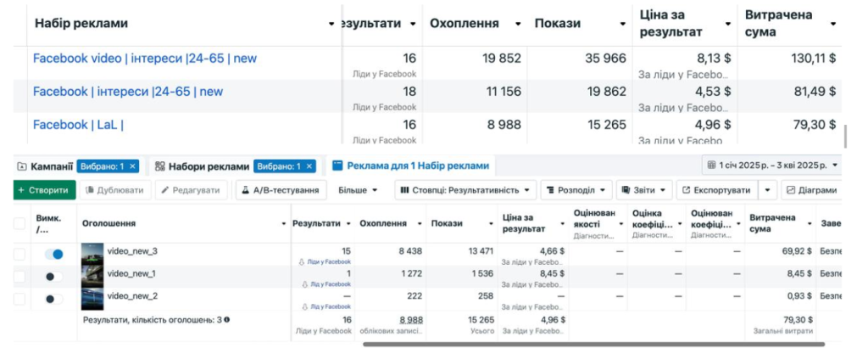Click the A/B-тестування button

click(x=281, y=190)
